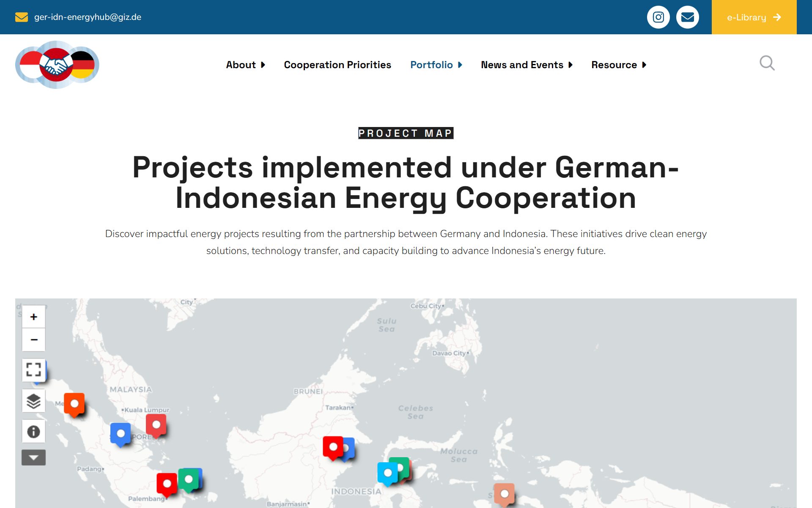Open the e-Library button

(754, 17)
